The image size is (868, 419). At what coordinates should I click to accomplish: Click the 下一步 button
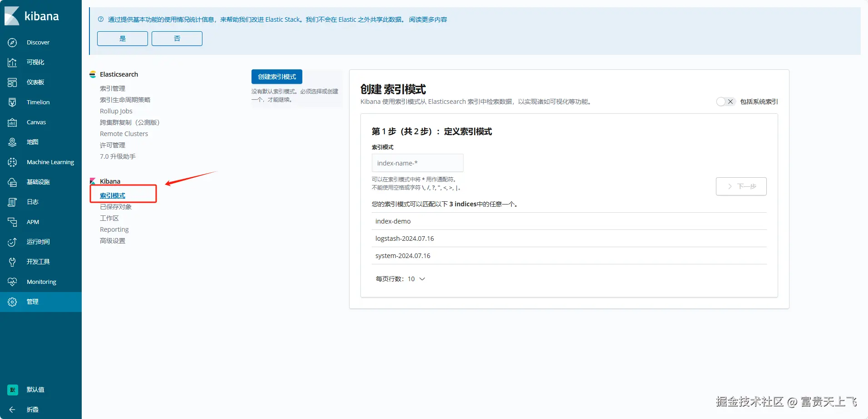click(741, 186)
